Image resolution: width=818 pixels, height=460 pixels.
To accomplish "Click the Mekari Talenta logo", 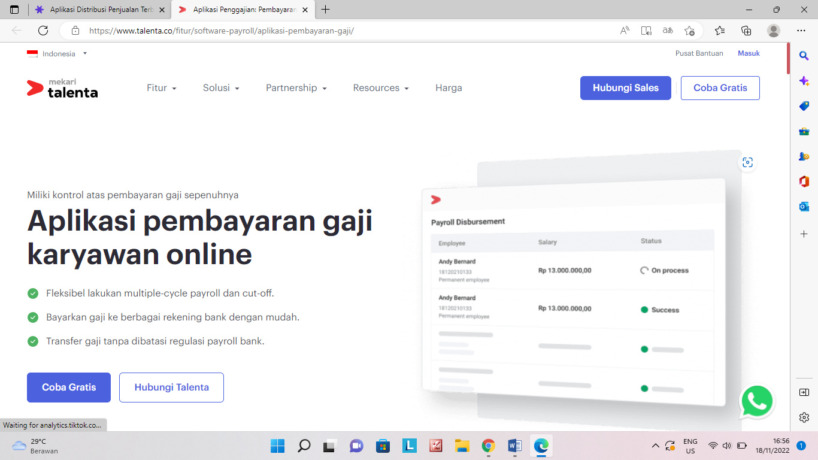I will click(62, 89).
